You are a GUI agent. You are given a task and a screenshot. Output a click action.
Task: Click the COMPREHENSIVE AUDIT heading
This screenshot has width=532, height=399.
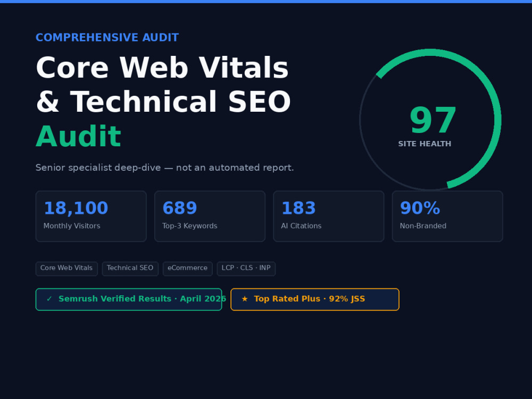[107, 37]
